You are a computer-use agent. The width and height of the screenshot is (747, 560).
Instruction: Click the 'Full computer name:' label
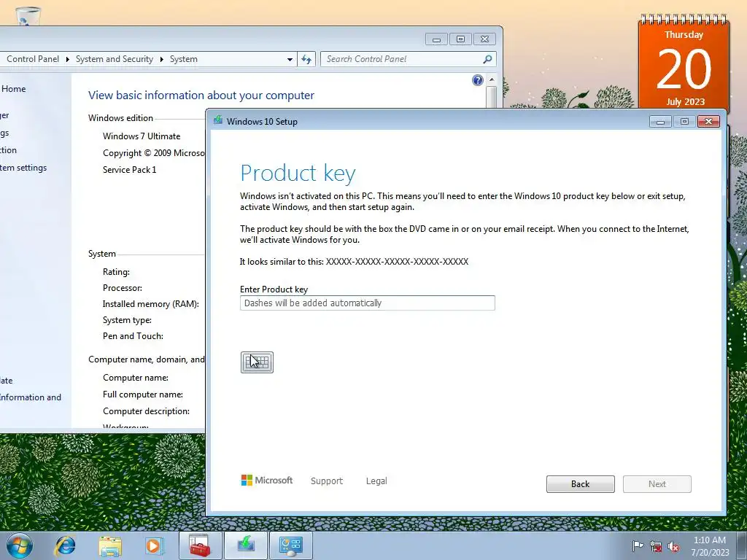click(x=143, y=394)
